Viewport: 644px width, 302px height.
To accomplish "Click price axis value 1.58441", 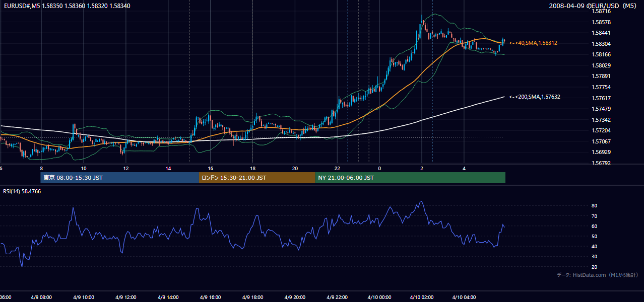I will [602, 33].
